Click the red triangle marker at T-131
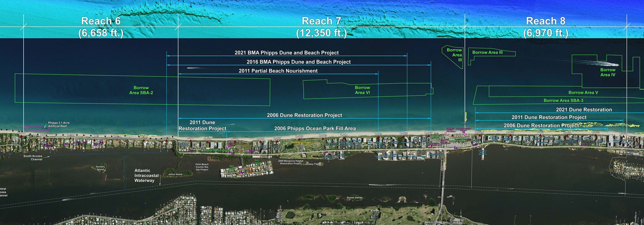The image size is (644, 225). click(540, 135)
